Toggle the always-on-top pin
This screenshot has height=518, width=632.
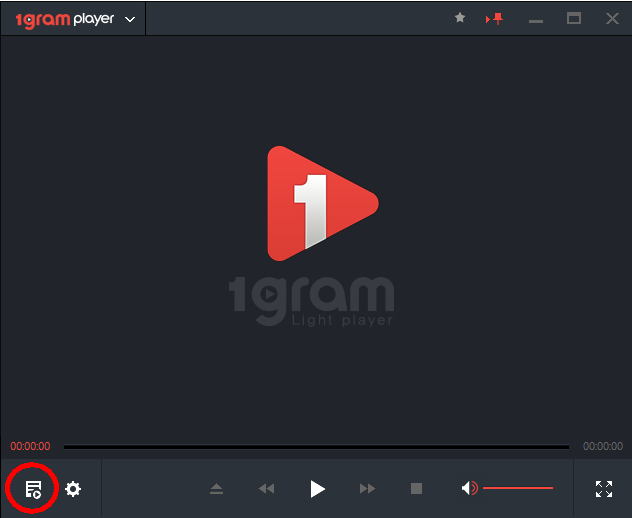[x=495, y=19]
